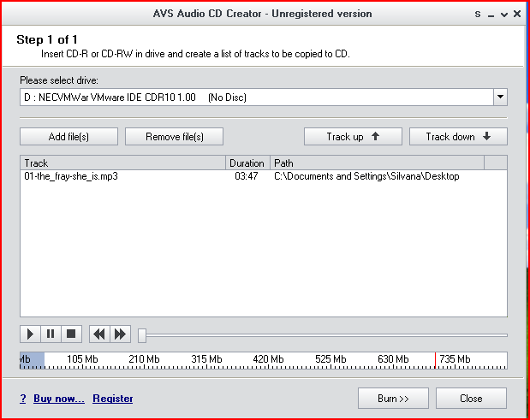
Task: Click the Burn >> button
Action: point(393,399)
